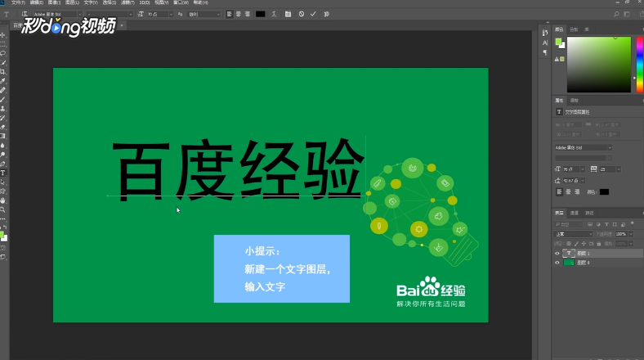Right align text in options bar
Screen dimensions: 644x360
click(248, 14)
